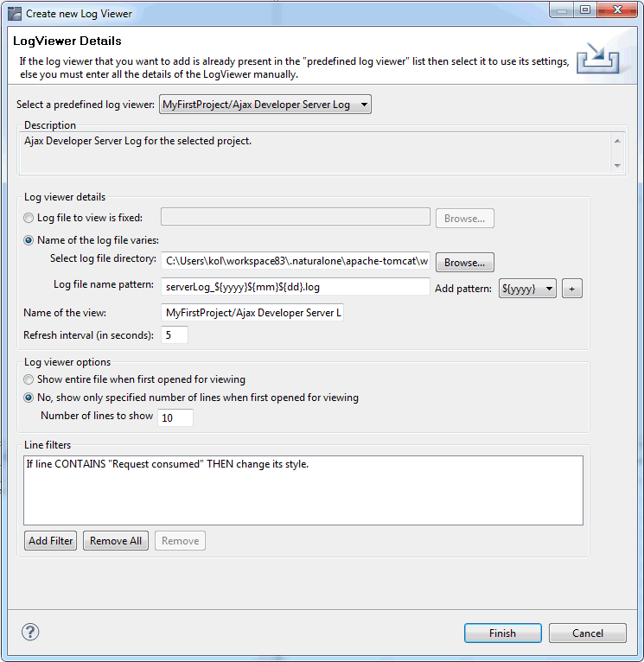
Task: Select 'Name of the log file varies' option
Action: click(x=29, y=240)
